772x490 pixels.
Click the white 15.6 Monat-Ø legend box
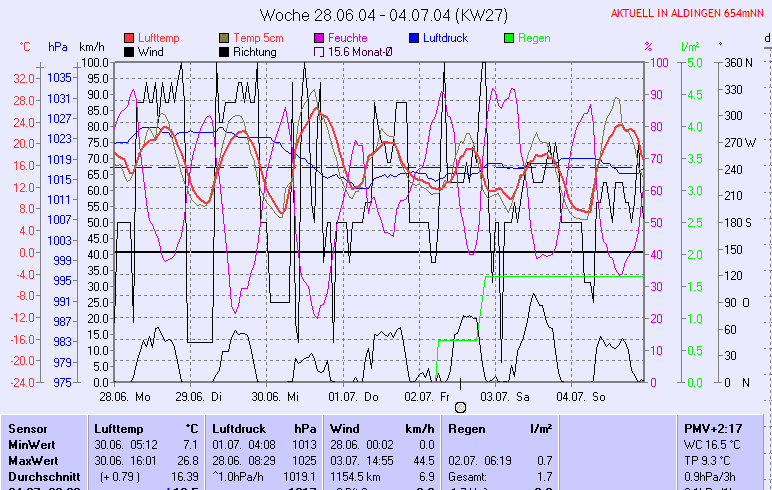[x=320, y=51]
